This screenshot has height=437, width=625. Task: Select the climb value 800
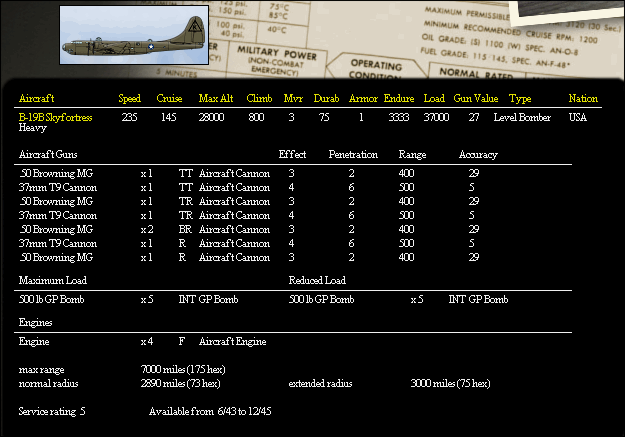tap(256, 117)
